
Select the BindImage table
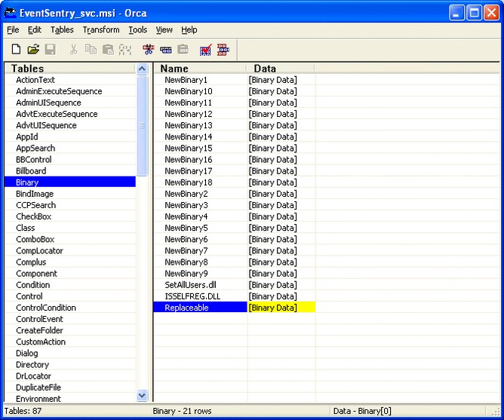pos(70,194)
